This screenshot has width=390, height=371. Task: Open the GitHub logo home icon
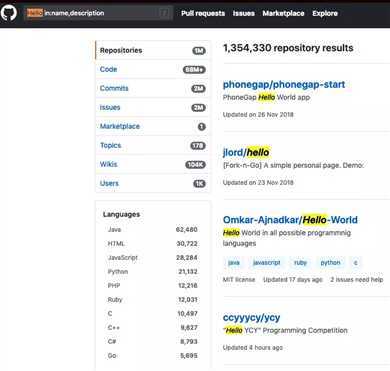tap(9, 13)
